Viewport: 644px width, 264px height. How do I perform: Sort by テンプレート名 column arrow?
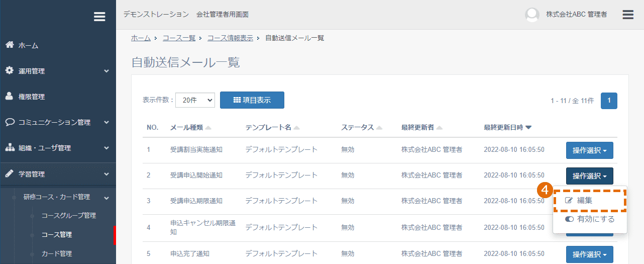click(296, 128)
